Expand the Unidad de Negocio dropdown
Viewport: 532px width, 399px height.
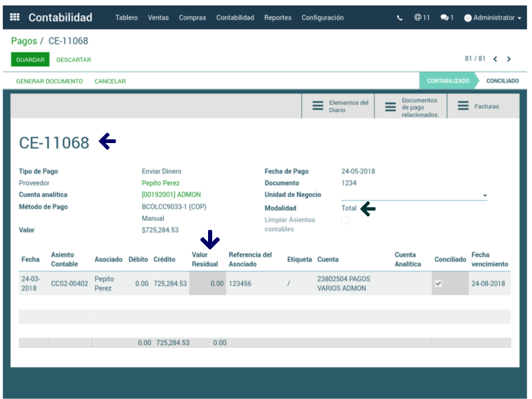click(485, 196)
